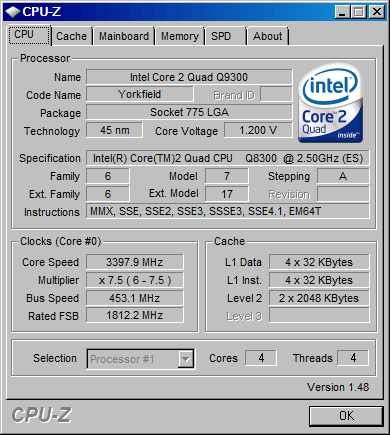Click the Core Voltage value box
Screen dimensions: 390x435
click(x=258, y=130)
